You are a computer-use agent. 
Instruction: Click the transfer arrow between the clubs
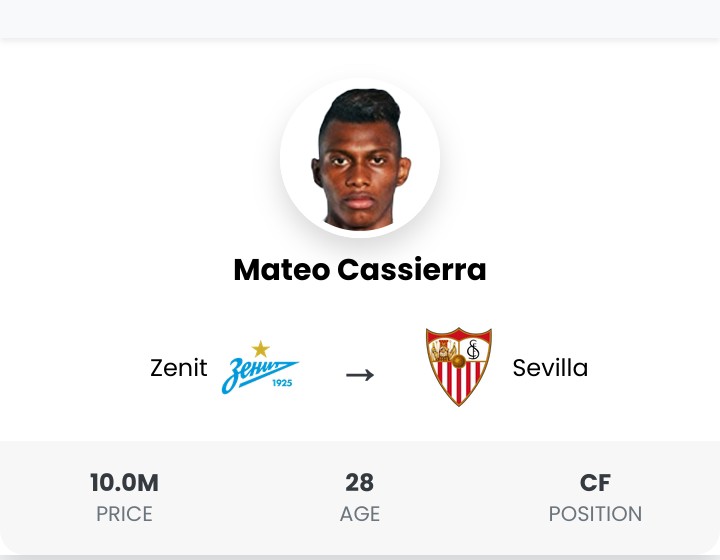(360, 375)
